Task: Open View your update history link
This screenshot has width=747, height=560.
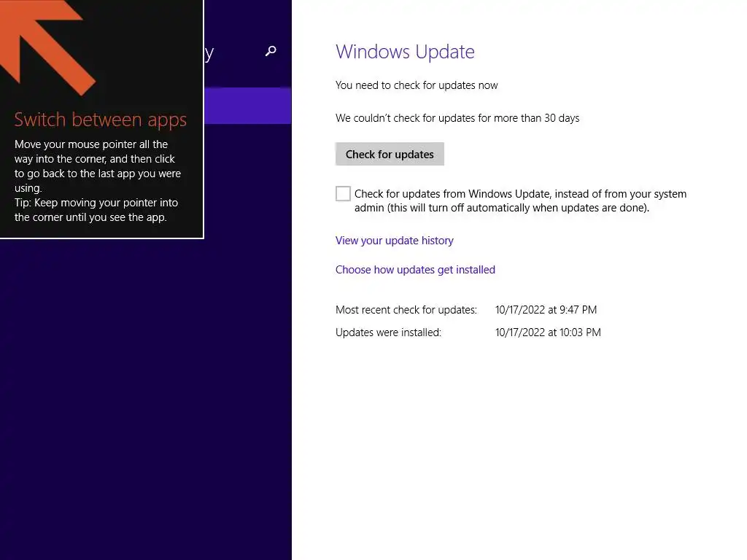Action: [x=395, y=241]
